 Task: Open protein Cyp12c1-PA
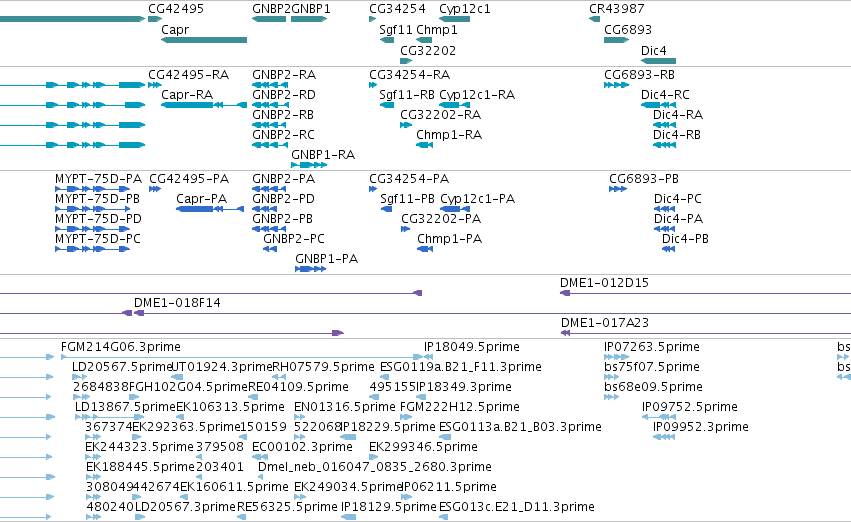pos(478,199)
